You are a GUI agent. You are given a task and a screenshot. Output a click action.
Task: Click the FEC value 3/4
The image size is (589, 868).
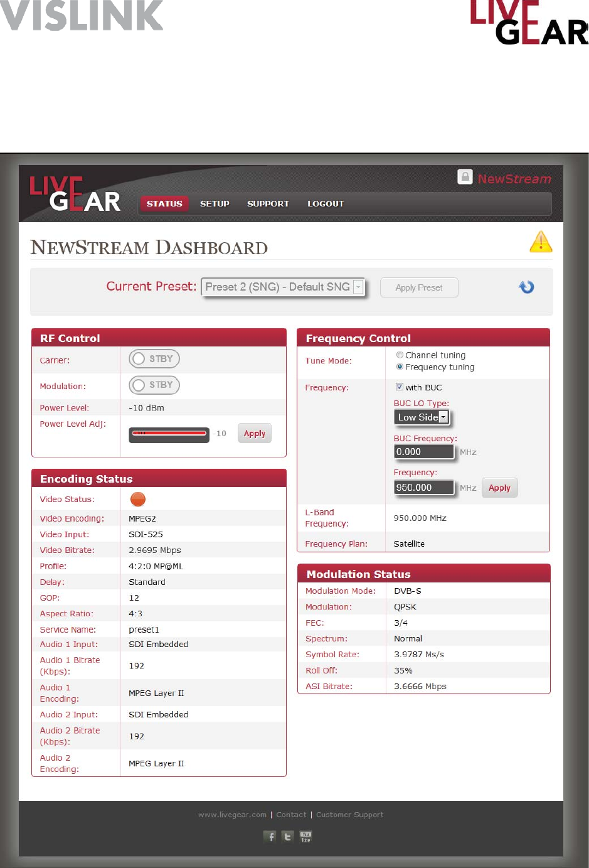pos(401,623)
